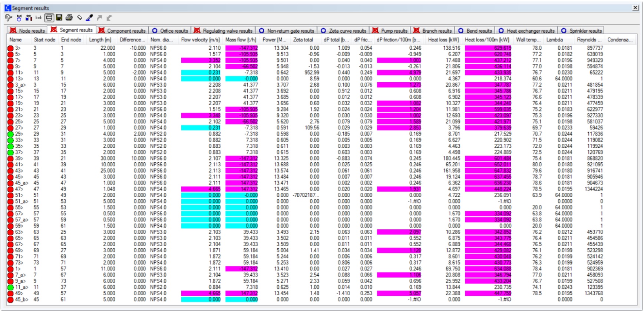Open the Orifice results tab
The image size is (644, 312).
(x=170, y=31)
